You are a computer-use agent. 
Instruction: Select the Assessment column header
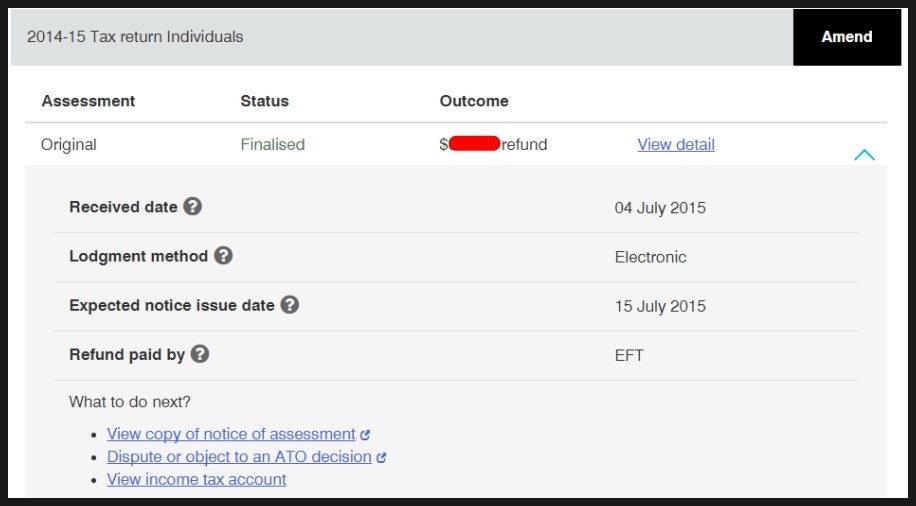coord(88,101)
